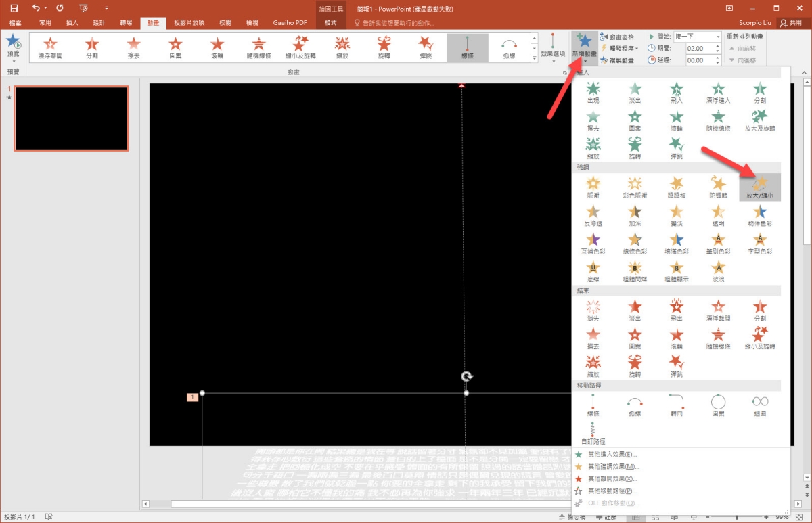
Task: Apply the 彩色脈衝 emphasis effect
Action: click(x=635, y=187)
